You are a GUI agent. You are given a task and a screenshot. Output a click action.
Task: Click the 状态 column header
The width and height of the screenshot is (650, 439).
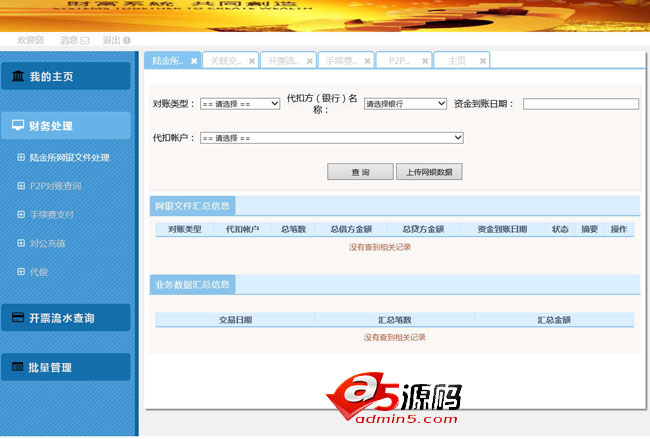[x=560, y=229]
